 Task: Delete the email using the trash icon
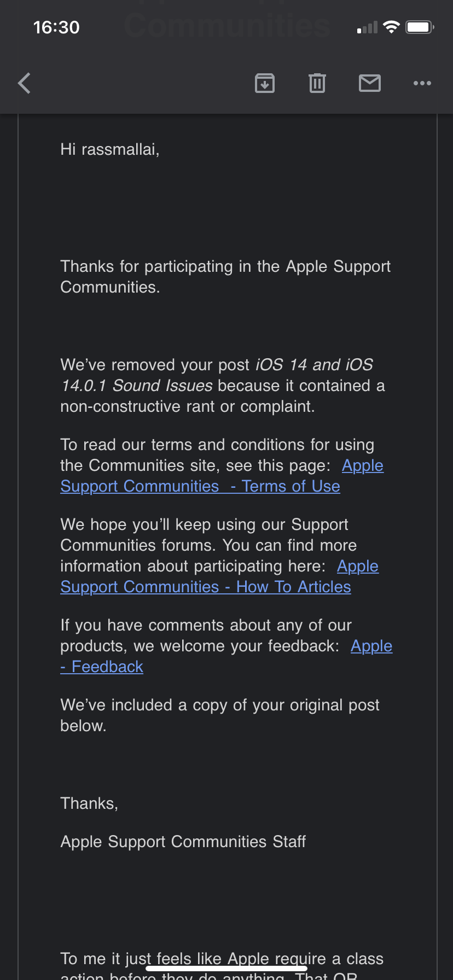point(317,83)
